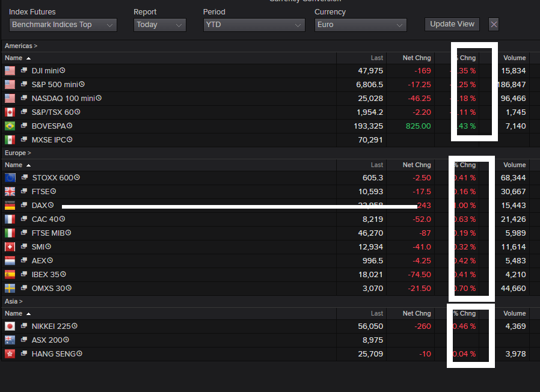Open the Index Futures Benchmark Indices dropdown
Viewport: 540px width, 392px height.
pos(63,25)
